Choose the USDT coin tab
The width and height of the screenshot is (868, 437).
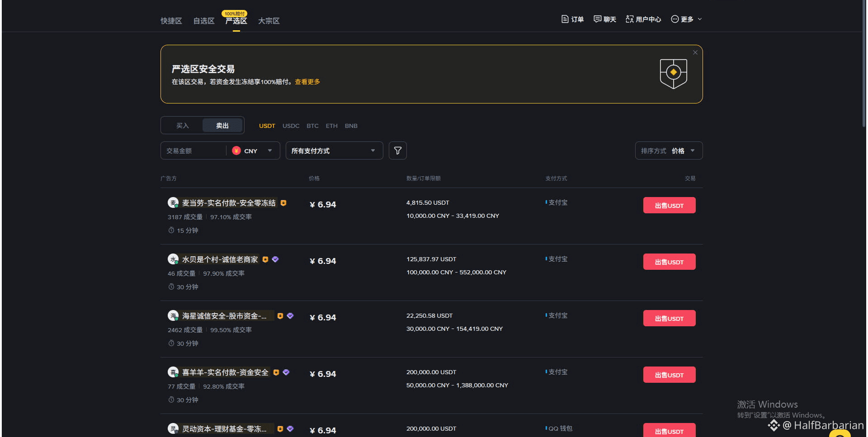(267, 126)
